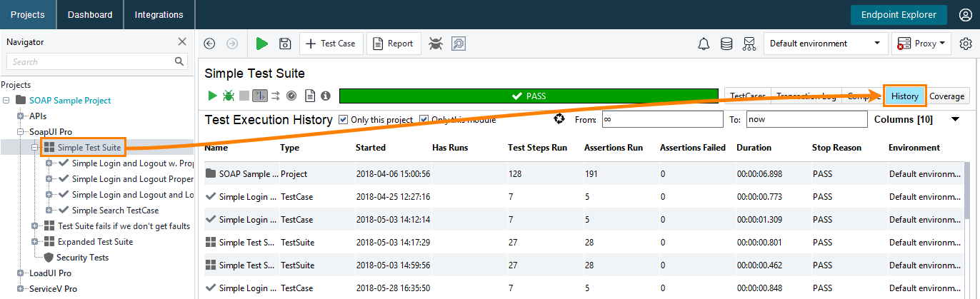Expand the APIs tree node
Screen dimensions: 980x299
pyautogui.click(x=21, y=116)
